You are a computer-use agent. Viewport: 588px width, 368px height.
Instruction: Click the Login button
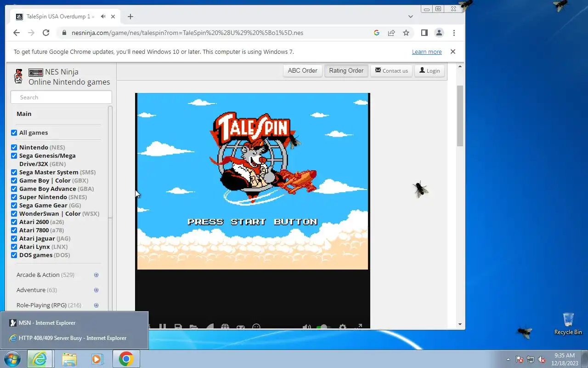pyautogui.click(x=430, y=70)
